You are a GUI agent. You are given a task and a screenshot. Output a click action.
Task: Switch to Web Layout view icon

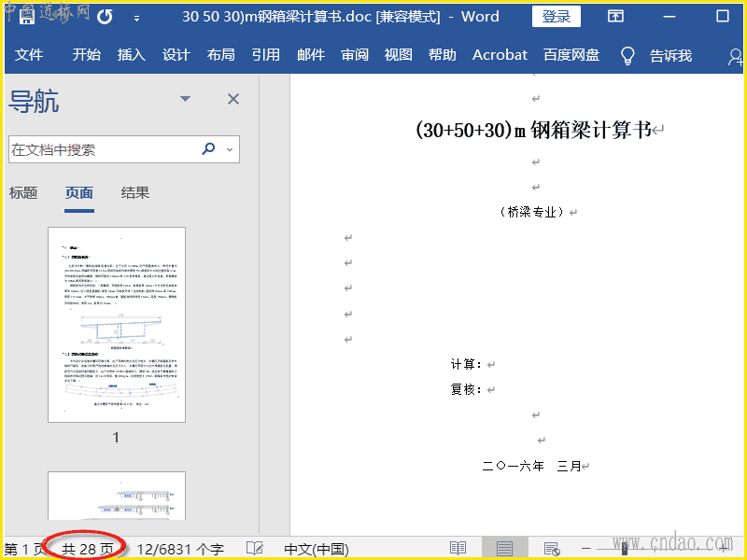pyautogui.click(x=552, y=549)
